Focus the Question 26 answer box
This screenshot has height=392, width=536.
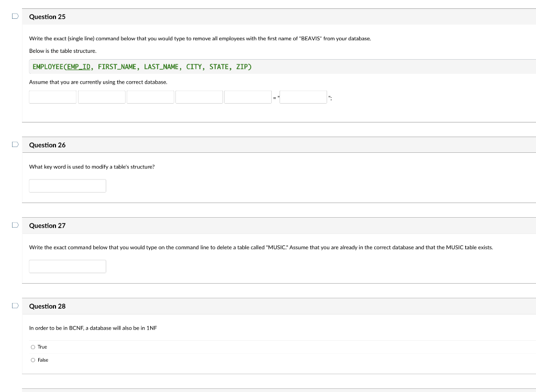(x=68, y=186)
